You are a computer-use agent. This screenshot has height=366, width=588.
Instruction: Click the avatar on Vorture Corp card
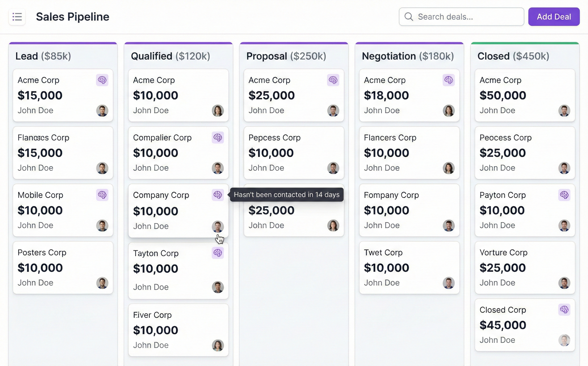[564, 283]
